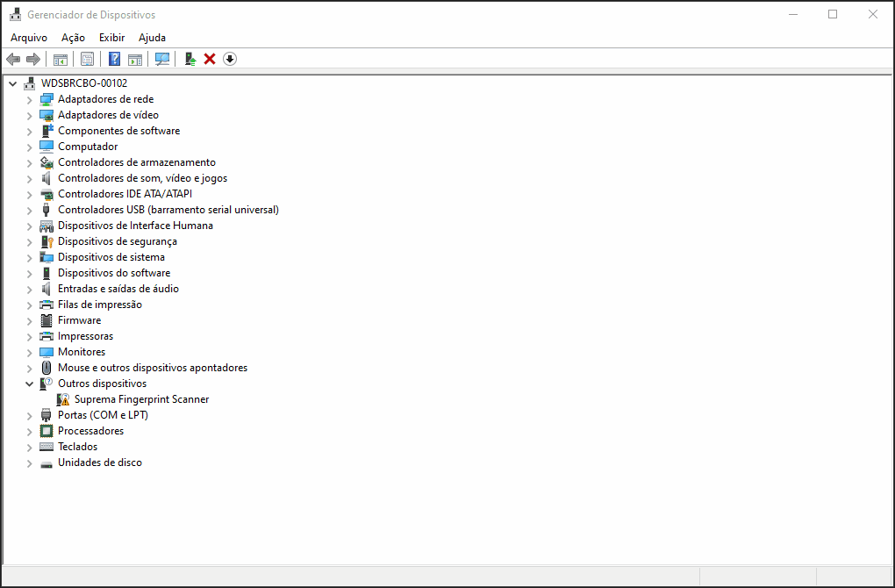Collapse the Outros dispositivos node
The image size is (895, 588).
point(29,384)
